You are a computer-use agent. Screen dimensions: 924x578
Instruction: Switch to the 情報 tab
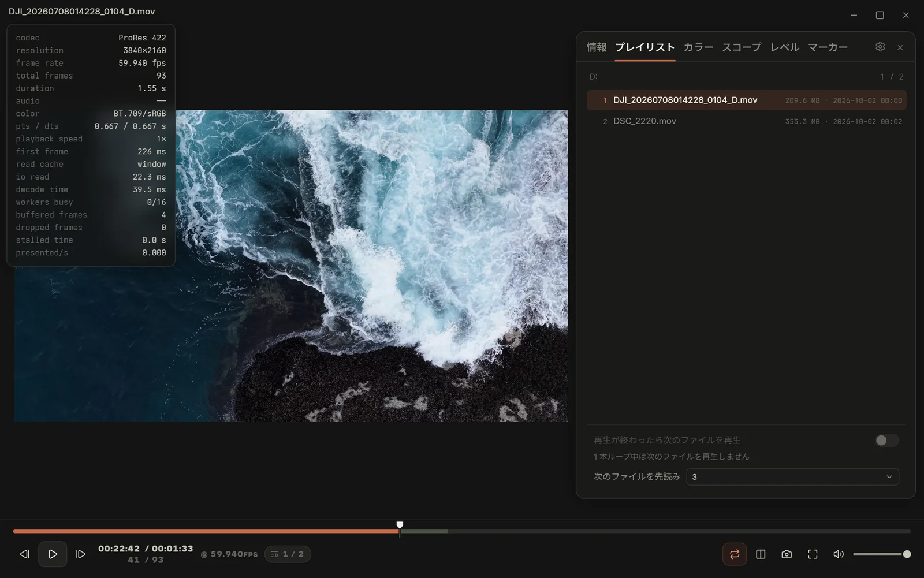click(x=597, y=47)
